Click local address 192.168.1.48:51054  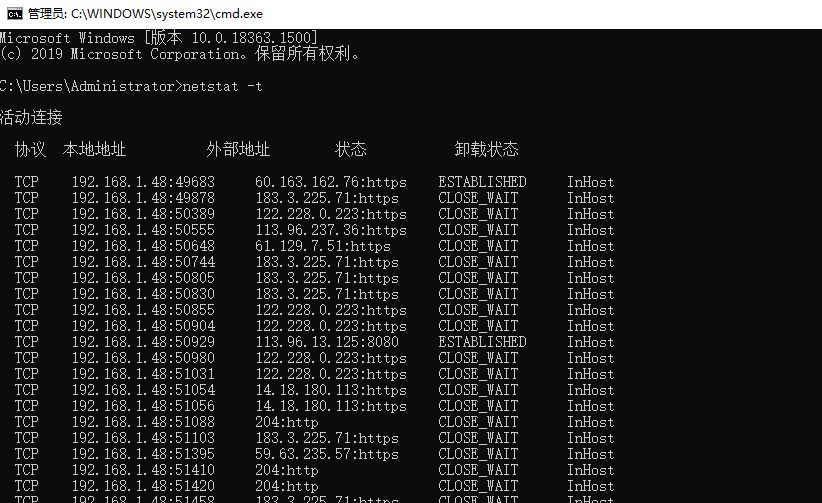(x=143, y=390)
